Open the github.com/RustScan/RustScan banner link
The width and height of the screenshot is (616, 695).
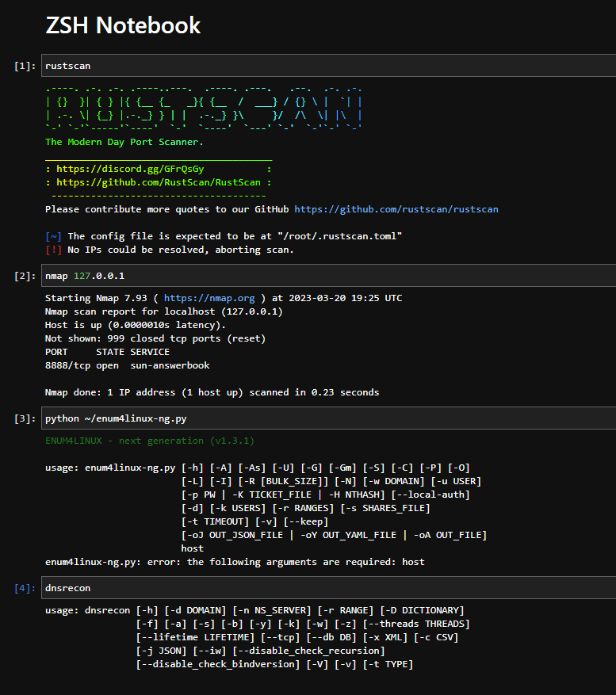coord(159,182)
